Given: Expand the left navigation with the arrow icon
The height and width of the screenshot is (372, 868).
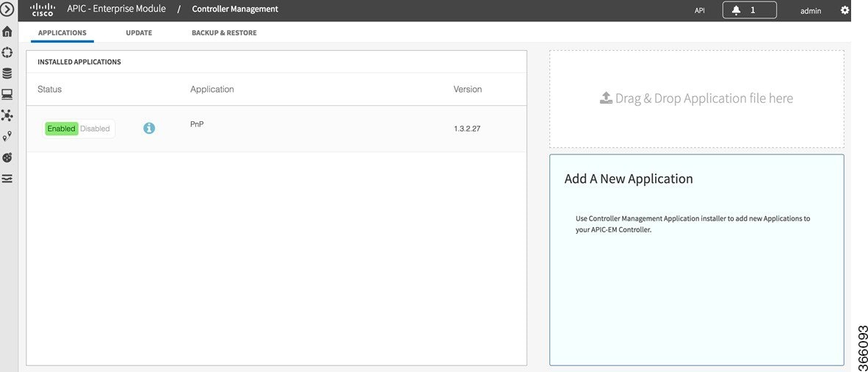Looking at the screenshot, I should (x=8, y=10).
